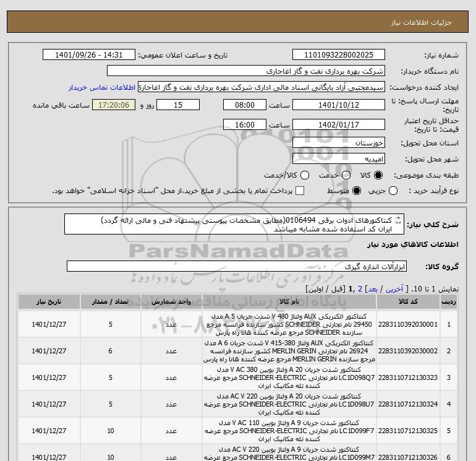Screen dimensions: 476x461
Task: Click the request creator name field
Action: (261, 87)
